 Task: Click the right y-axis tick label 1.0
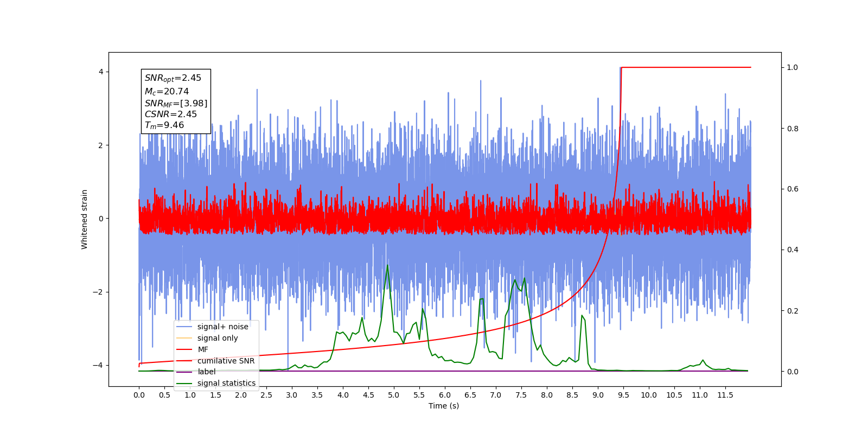(793, 67)
